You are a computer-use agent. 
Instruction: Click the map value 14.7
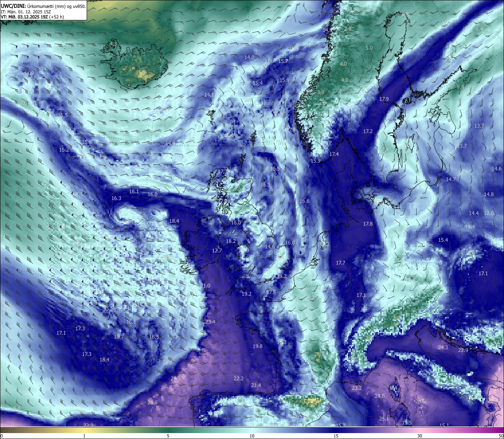pyautogui.click(x=450, y=179)
